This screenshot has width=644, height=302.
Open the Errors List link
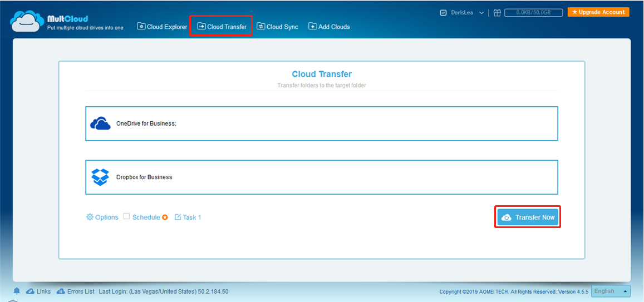click(81, 291)
